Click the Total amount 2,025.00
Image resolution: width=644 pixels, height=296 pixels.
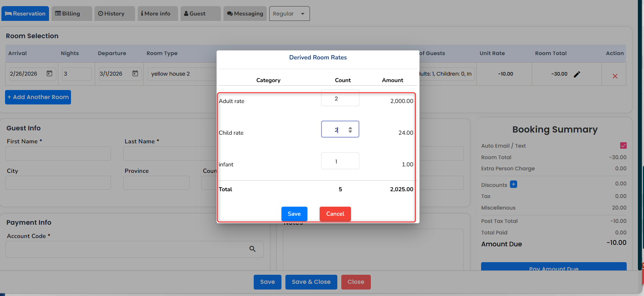[402, 189]
